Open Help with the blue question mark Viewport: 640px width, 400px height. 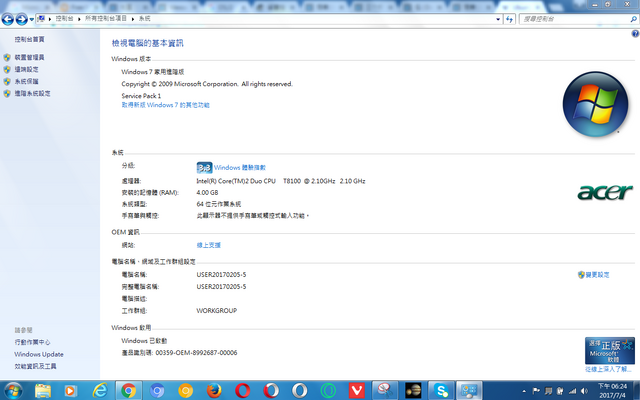tap(635, 34)
